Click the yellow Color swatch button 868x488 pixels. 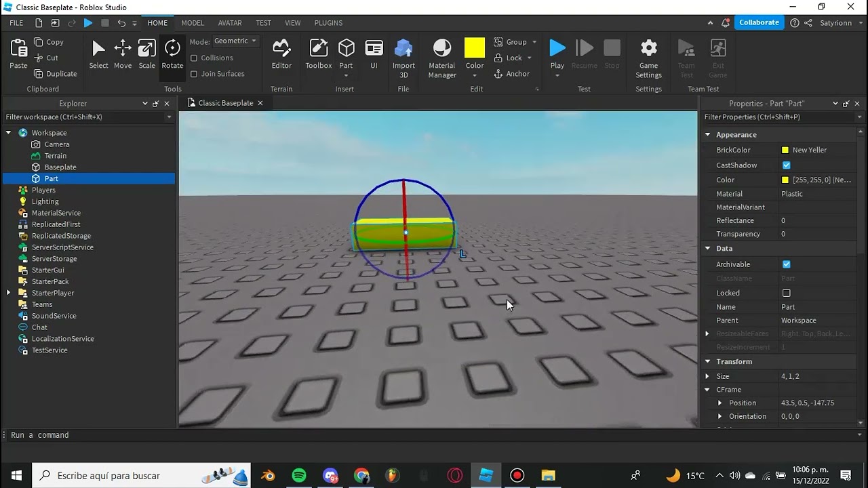tap(475, 48)
